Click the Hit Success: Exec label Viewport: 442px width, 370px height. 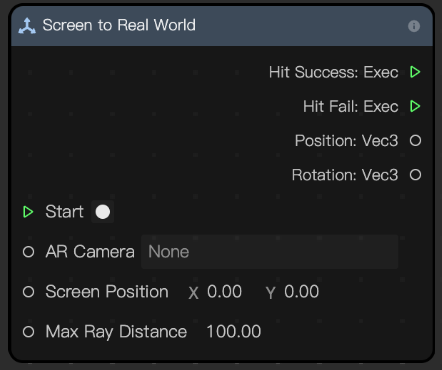(x=334, y=72)
